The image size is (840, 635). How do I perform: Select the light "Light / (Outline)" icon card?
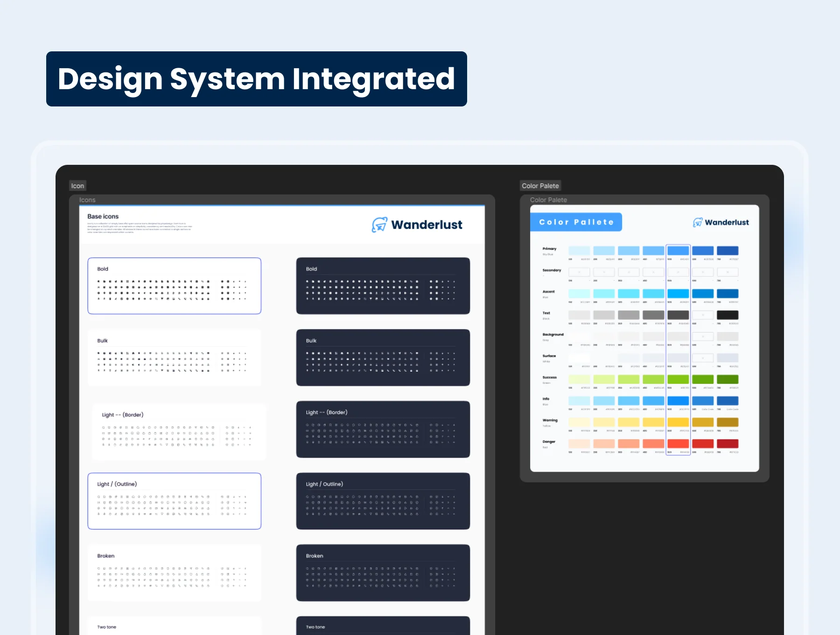pyautogui.click(x=175, y=501)
